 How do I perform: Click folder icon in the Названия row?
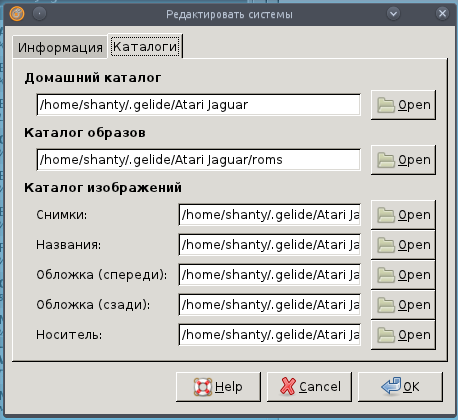386,245
